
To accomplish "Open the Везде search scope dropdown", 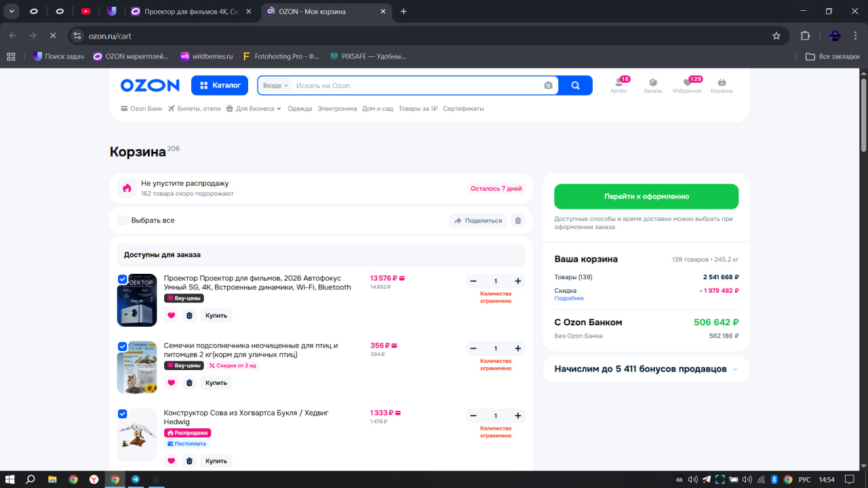I will [x=275, y=85].
